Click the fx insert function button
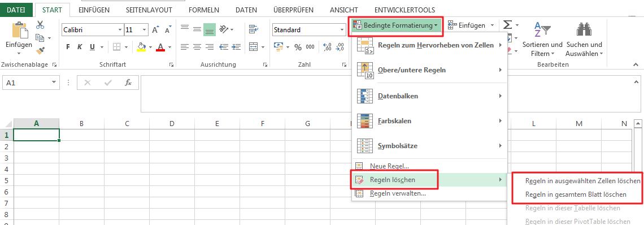 pyautogui.click(x=128, y=83)
